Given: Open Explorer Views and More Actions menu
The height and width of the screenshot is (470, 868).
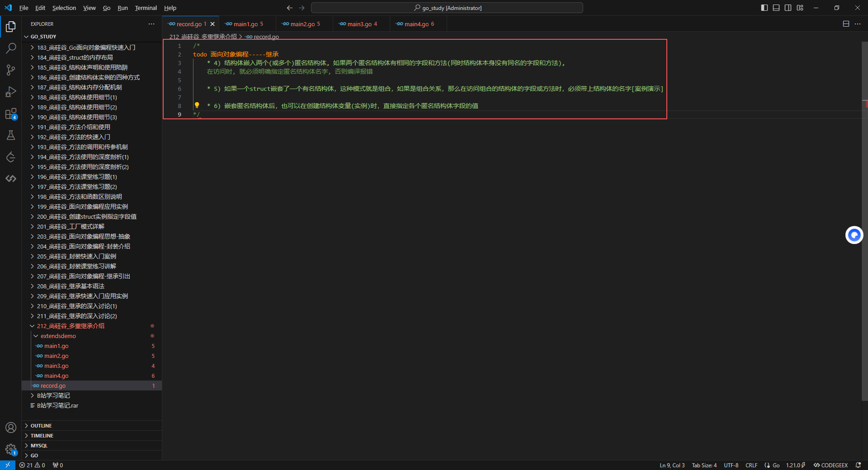Looking at the screenshot, I should (151, 24).
